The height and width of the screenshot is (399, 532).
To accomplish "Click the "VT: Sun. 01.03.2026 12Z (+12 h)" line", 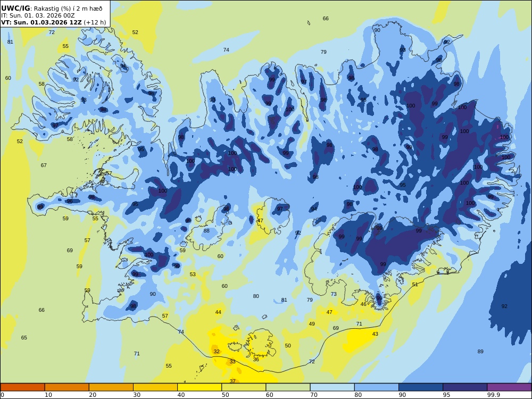I will click(x=53, y=22).
